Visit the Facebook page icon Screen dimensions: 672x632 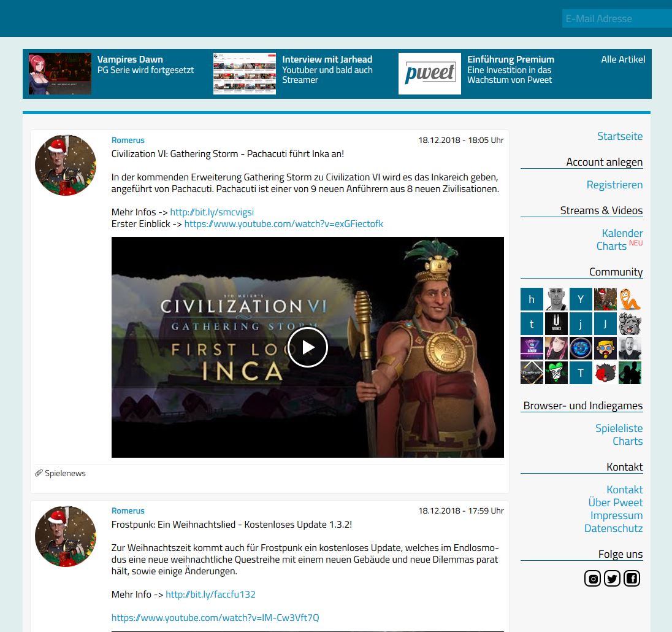point(632,578)
